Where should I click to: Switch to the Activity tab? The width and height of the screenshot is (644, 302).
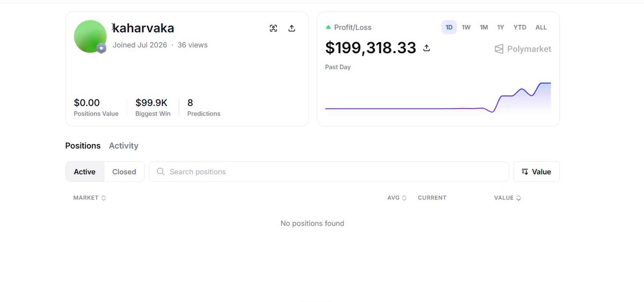(x=123, y=146)
